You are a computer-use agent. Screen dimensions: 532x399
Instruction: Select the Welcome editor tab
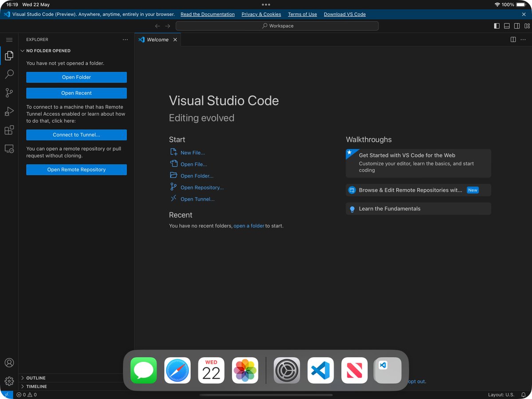(158, 39)
